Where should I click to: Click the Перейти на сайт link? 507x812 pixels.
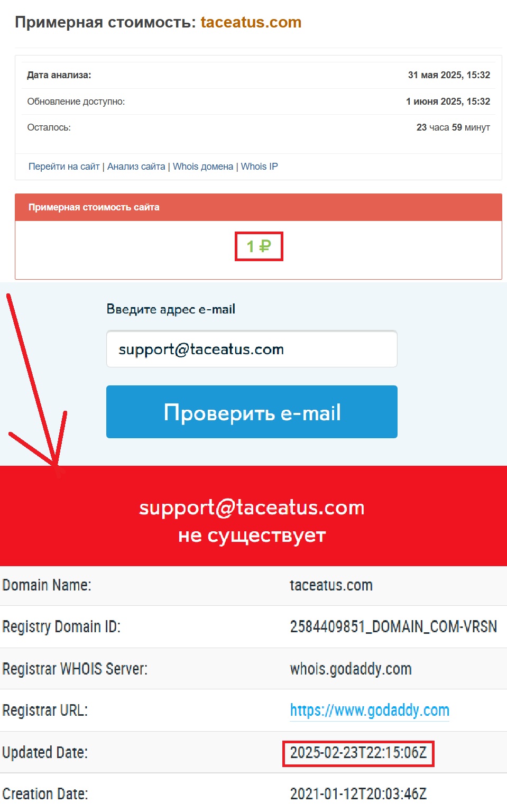pos(64,167)
